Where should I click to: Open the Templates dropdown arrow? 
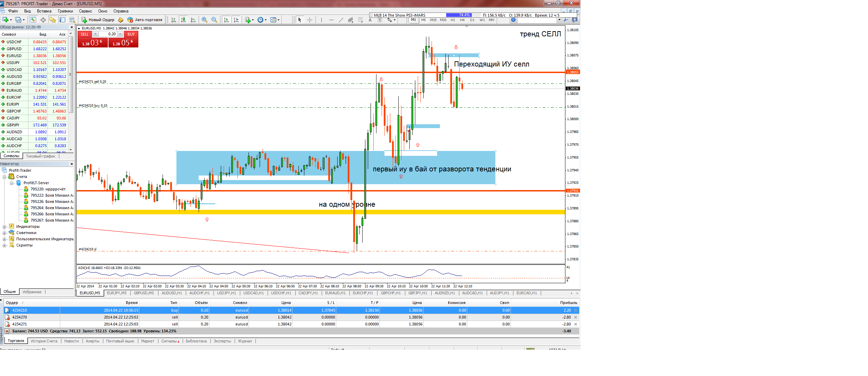coord(278,20)
